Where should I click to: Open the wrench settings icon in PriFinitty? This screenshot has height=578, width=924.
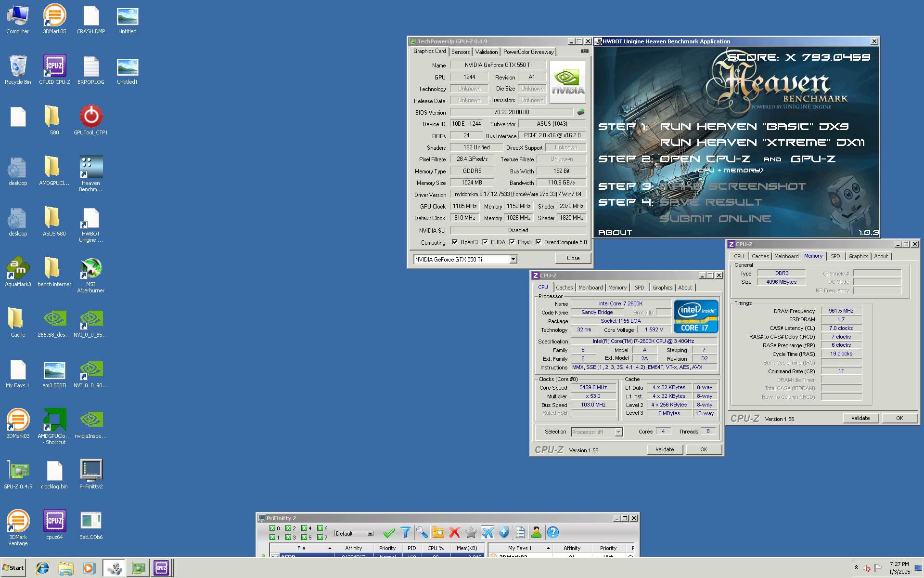point(422,533)
